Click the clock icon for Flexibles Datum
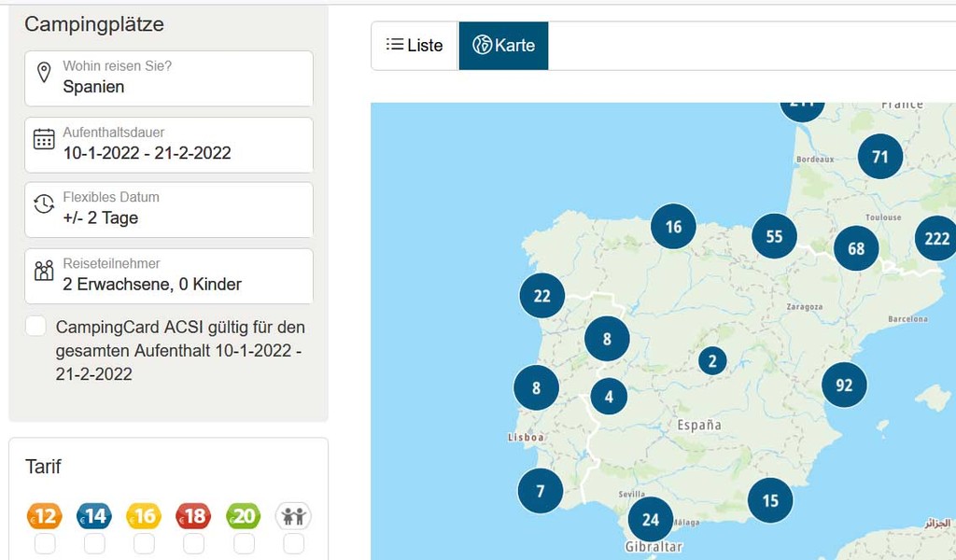Screen dimensions: 956x560 point(44,204)
